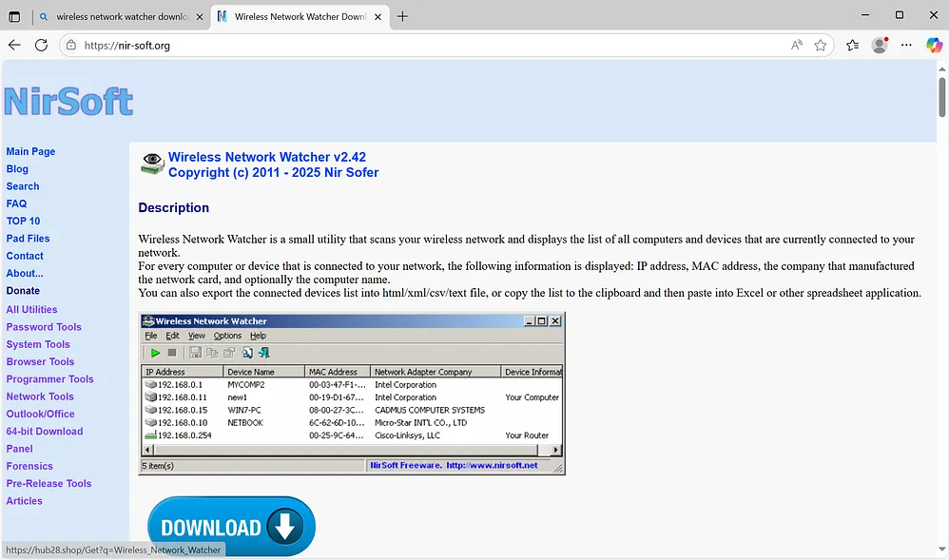
Task: Go back to the previous page
Action: (x=14, y=44)
